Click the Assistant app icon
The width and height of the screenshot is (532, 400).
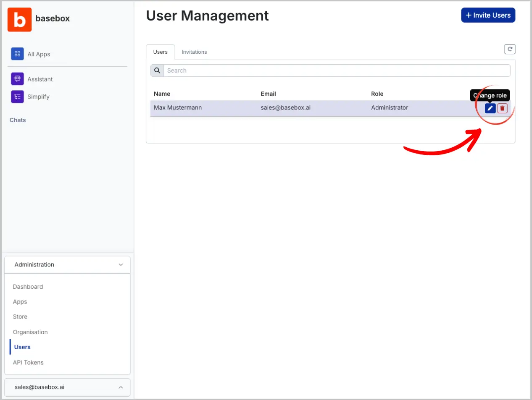(x=17, y=79)
